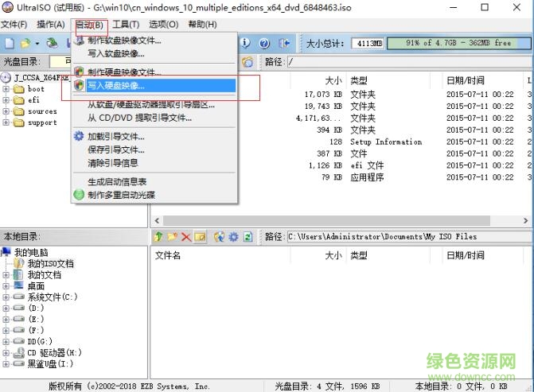Sort the local list by 文件名 column header
The image size is (534, 392).
click(x=168, y=255)
